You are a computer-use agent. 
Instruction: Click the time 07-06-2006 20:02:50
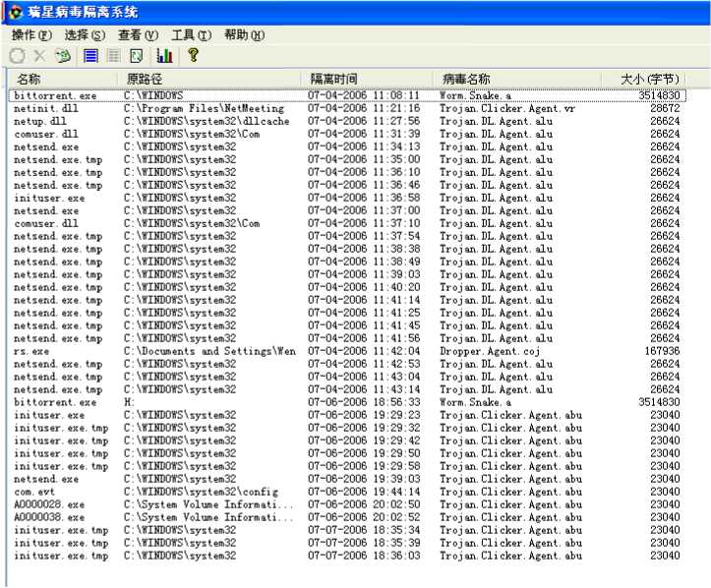point(364,504)
